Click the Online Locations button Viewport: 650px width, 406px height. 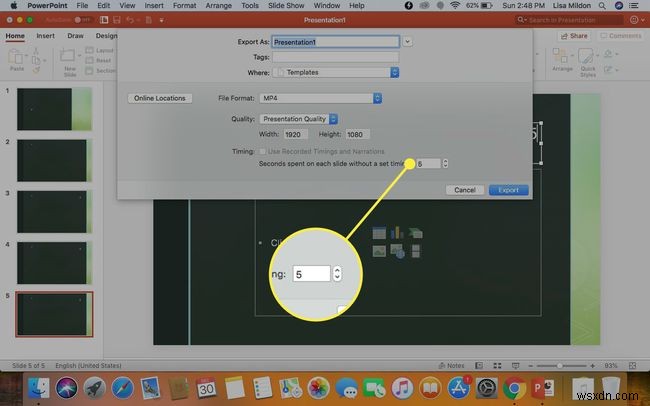click(x=160, y=98)
